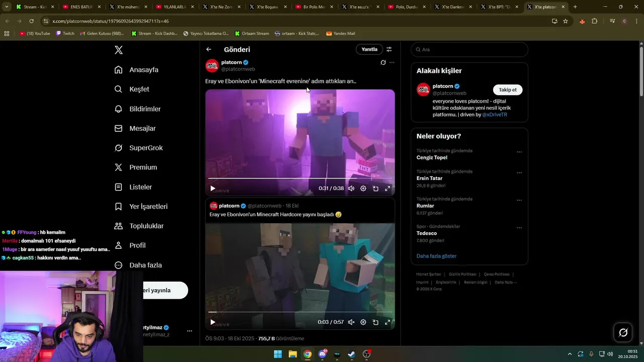
Task: Toggle picture-in-picture on quoted video
Action: pos(375,322)
